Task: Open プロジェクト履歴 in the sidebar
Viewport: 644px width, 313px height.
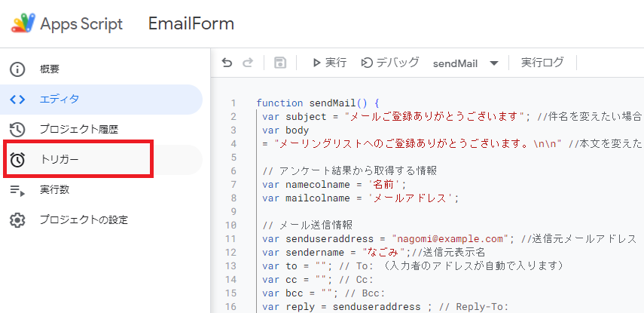Action: 79,130
